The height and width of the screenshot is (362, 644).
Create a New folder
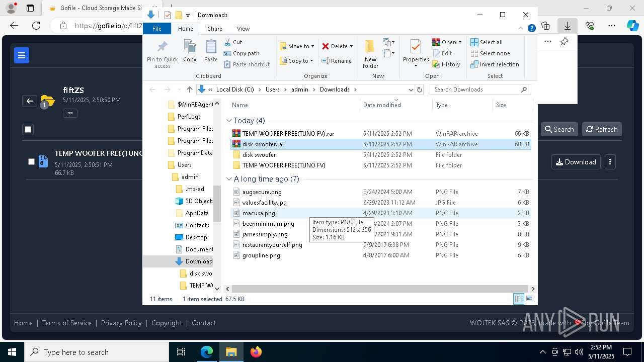coord(370,54)
